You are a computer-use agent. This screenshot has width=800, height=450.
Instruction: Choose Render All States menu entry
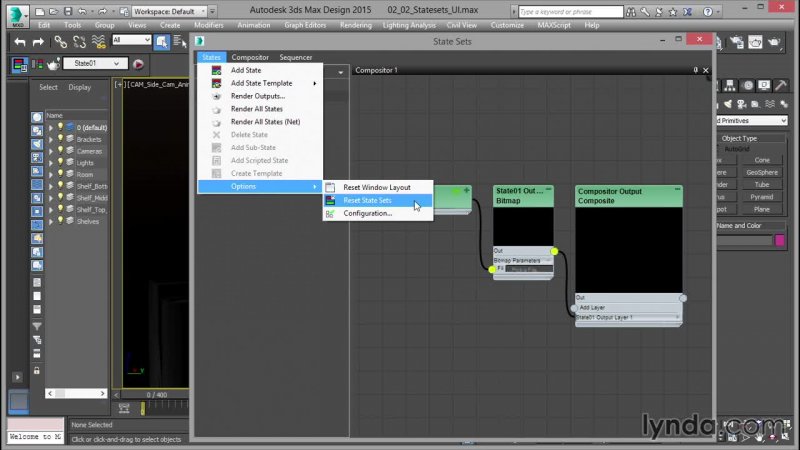[260, 109]
